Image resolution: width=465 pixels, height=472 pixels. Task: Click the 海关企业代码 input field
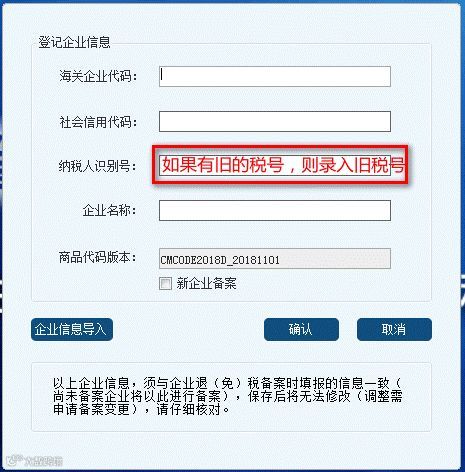click(275, 76)
